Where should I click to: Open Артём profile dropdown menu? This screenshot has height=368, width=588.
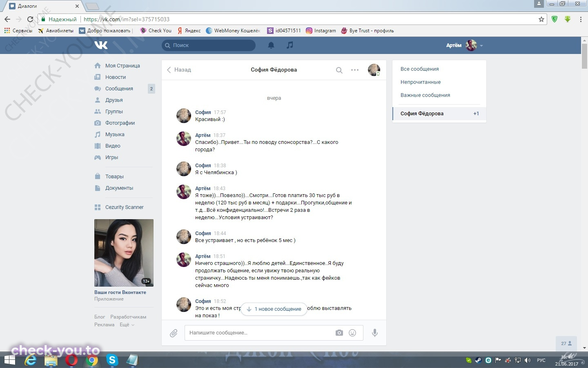[465, 45]
